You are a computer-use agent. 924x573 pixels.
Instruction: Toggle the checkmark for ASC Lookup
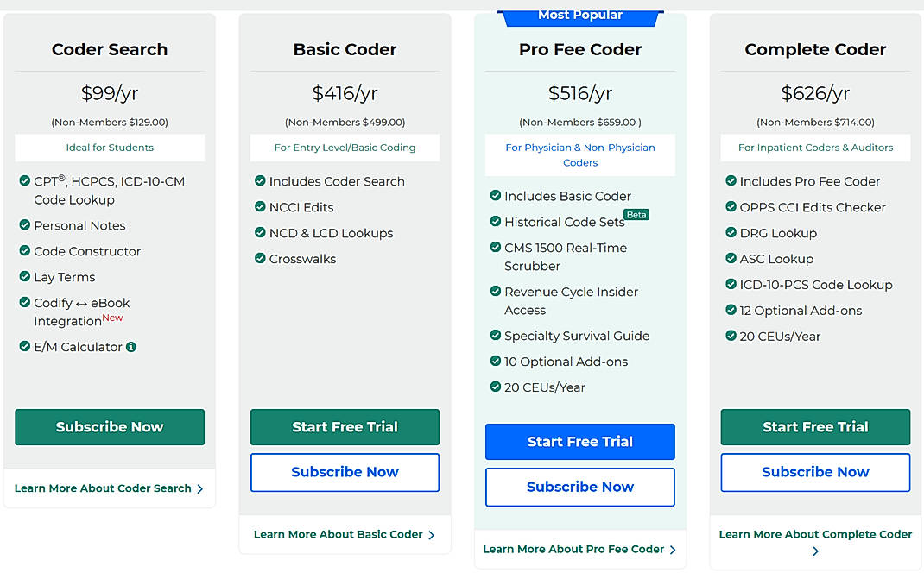click(731, 259)
